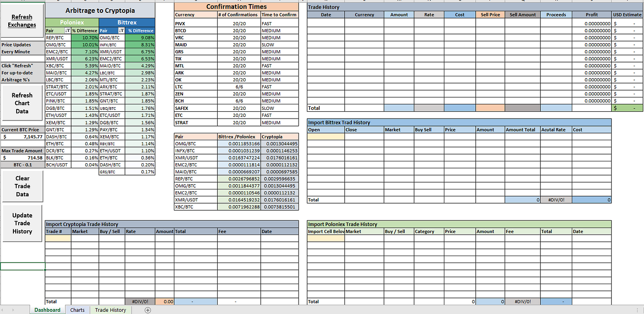
Task: Select LTC currency cell
Action: 195,87
